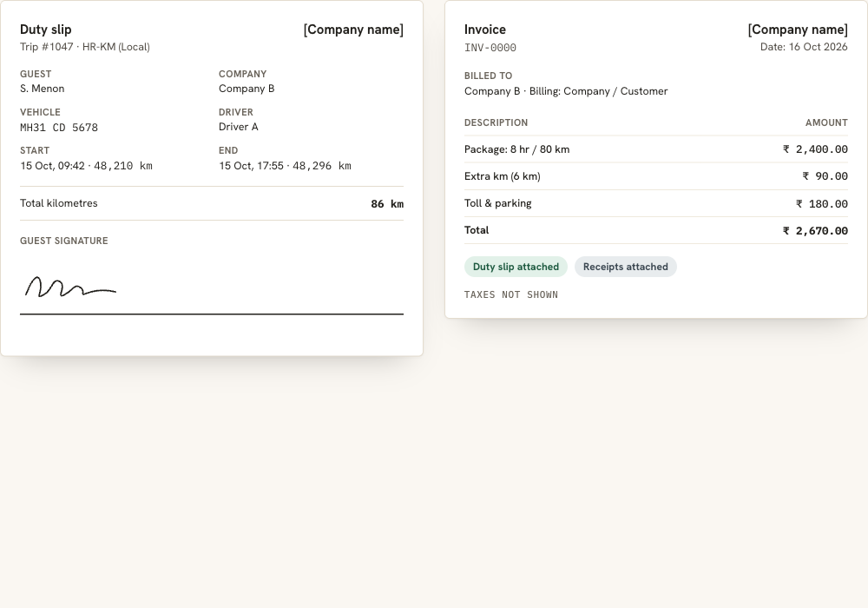Click the 'DESCRIPTION' column header
This screenshot has width=868, height=608.
[x=496, y=123]
